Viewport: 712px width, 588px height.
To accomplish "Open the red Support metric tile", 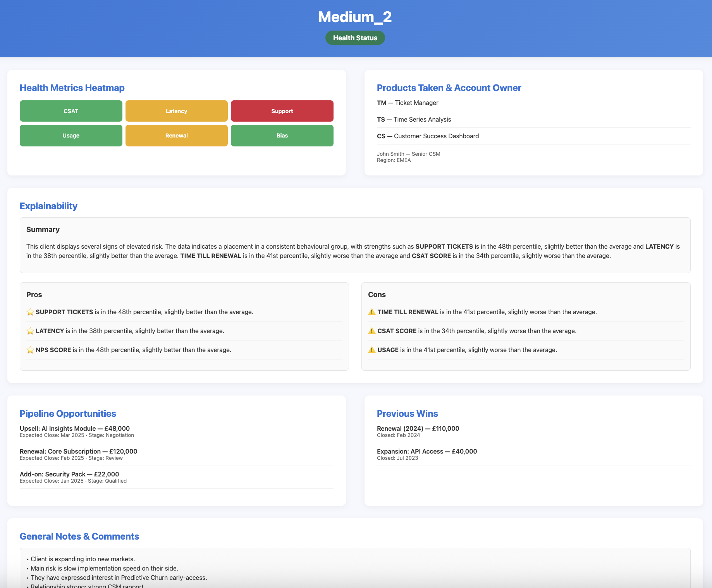I will (x=282, y=111).
